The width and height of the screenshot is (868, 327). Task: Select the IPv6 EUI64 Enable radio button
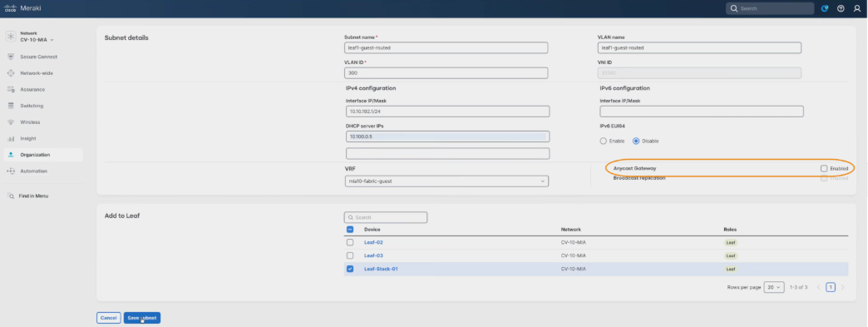[603, 141]
